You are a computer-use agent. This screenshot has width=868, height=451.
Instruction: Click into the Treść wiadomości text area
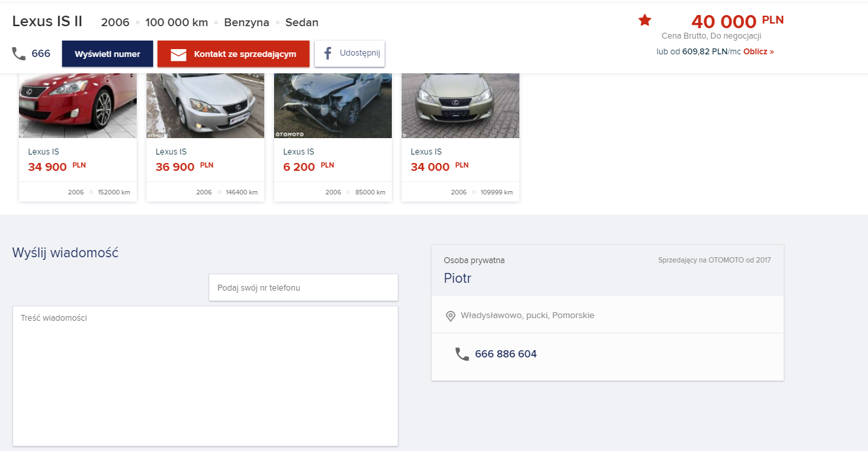pos(205,376)
